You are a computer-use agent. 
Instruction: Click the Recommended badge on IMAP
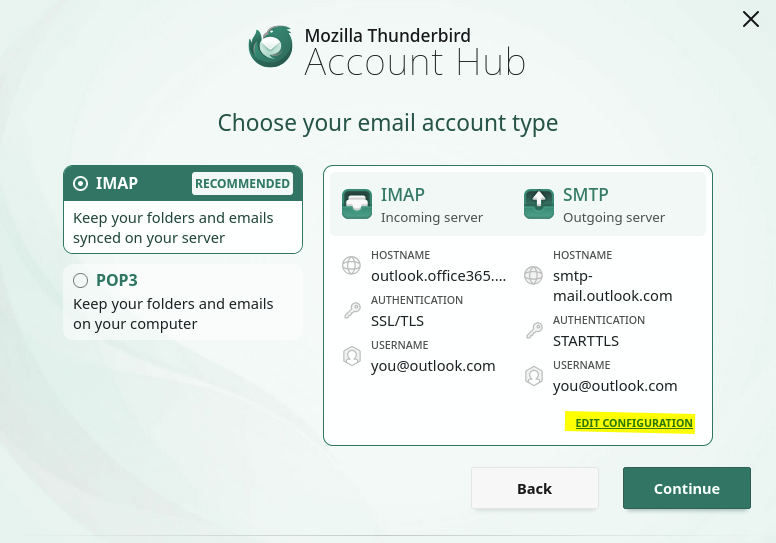242,184
